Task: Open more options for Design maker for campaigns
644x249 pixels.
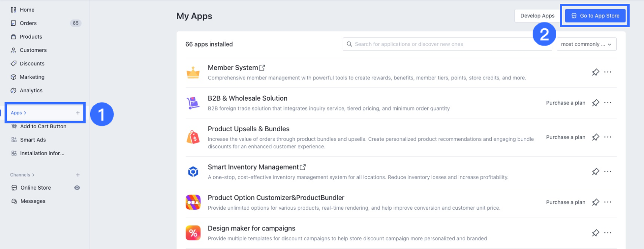Action: point(608,233)
